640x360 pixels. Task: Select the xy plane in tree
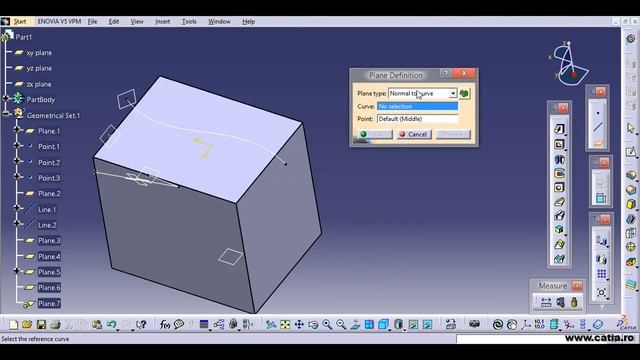39,53
